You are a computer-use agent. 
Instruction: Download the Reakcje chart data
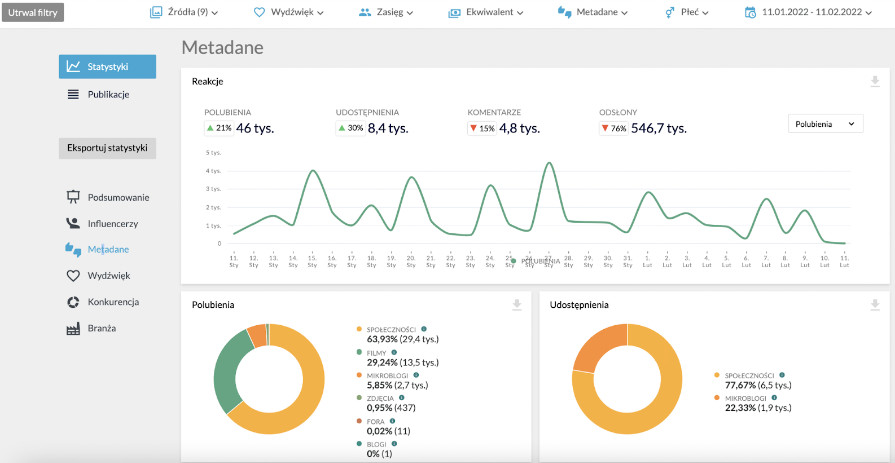point(875,82)
